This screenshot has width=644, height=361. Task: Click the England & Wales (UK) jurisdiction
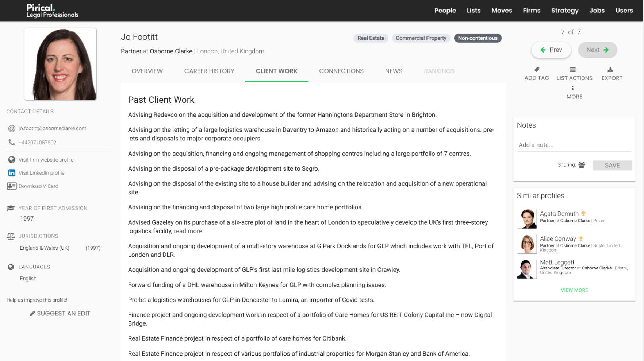45,248
